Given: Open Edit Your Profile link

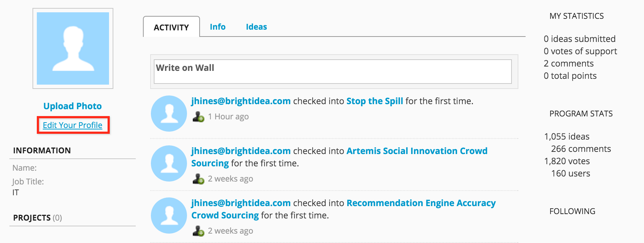Looking at the screenshot, I should 73,125.
